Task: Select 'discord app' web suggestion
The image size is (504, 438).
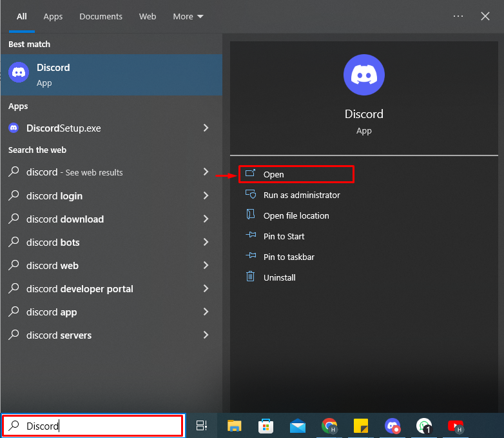Action: pyautogui.click(x=52, y=312)
